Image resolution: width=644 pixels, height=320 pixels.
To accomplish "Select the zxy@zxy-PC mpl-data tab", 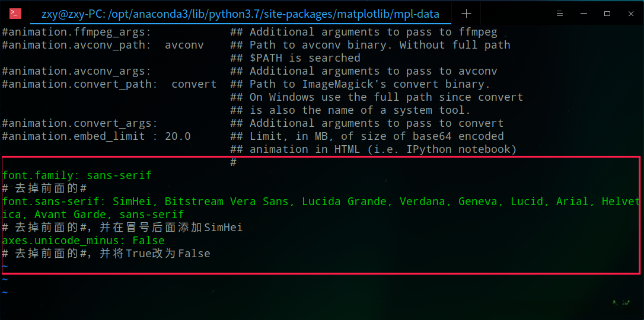I will [240, 13].
